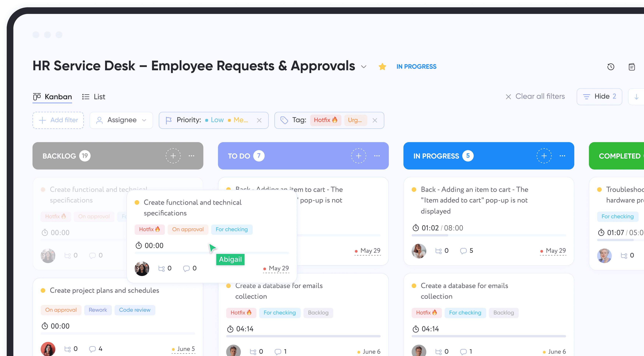
Task: Toggle the project favorite star
Action: tap(382, 66)
